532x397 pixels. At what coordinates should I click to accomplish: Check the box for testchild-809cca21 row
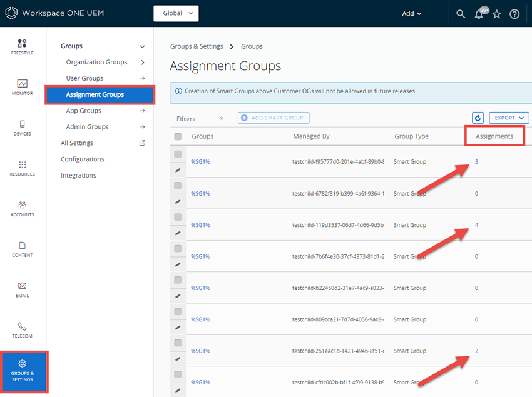tap(178, 311)
